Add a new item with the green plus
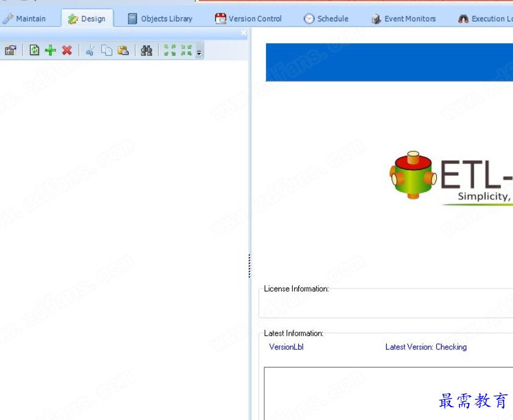This screenshot has height=420, width=513. [51, 51]
